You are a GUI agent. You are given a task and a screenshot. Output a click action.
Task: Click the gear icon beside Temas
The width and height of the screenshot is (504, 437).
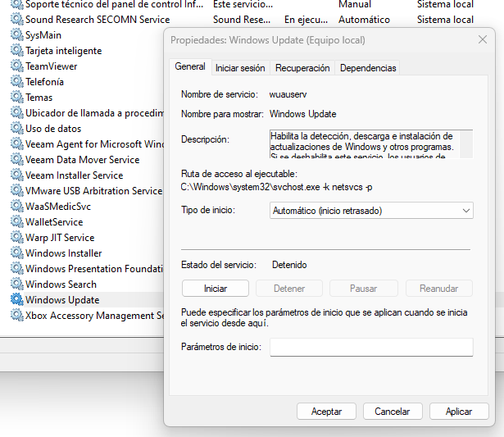[17, 97]
